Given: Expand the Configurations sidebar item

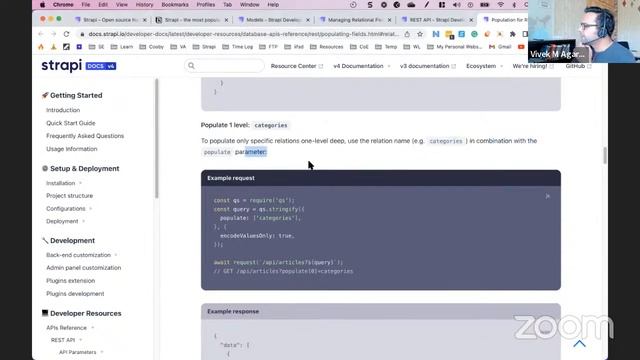Looking at the screenshot, I should tap(69, 209).
